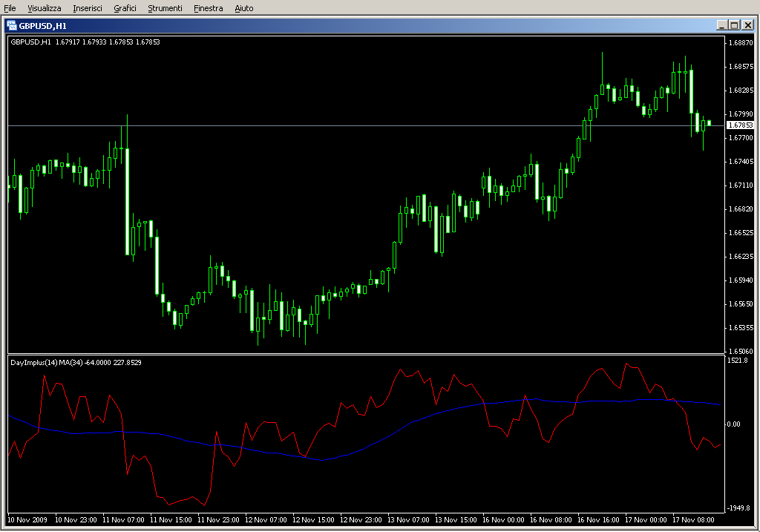Viewport: 760px width, 532px height.
Task: Open the Aiuto menu
Action: 243,8
